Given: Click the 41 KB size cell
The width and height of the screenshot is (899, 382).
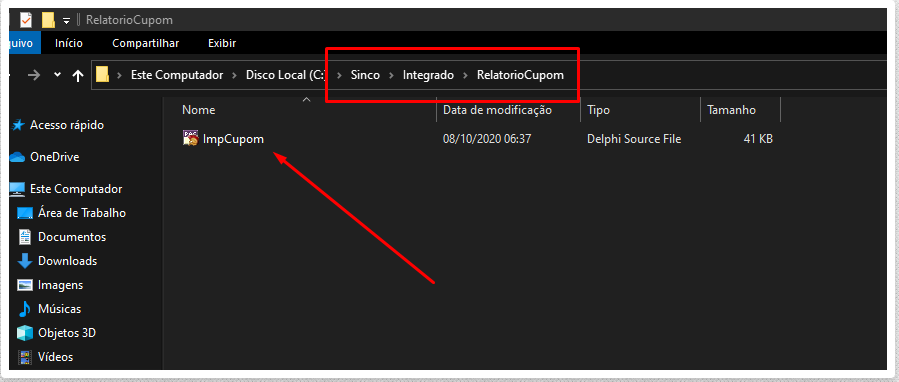Looking at the screenshot, I should point(758,139).
